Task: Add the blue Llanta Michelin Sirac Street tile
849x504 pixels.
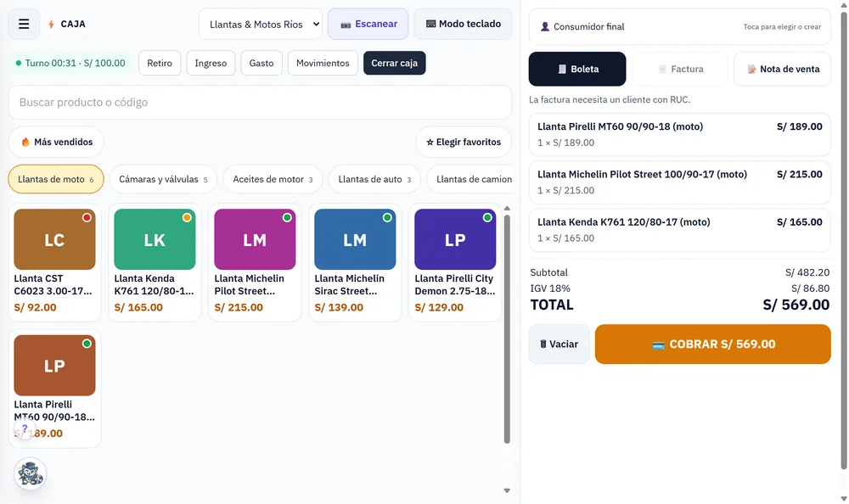Action: 355,262
